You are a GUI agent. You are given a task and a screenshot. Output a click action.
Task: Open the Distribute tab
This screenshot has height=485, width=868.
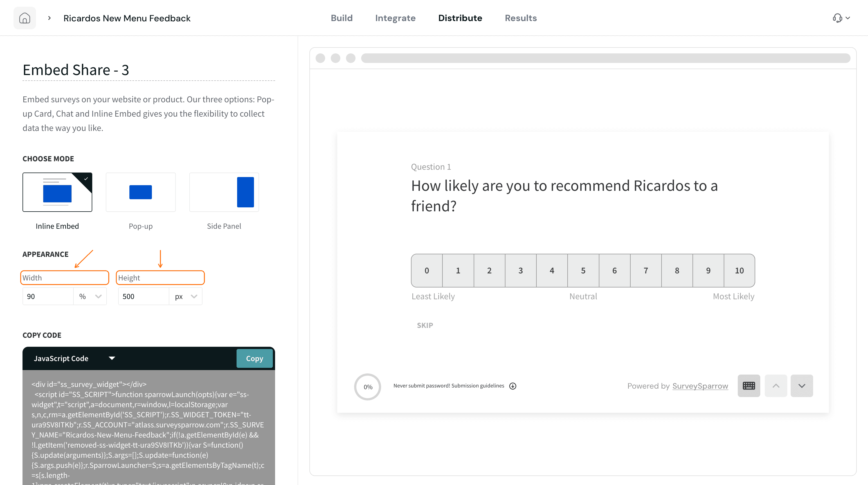(460, 18)
